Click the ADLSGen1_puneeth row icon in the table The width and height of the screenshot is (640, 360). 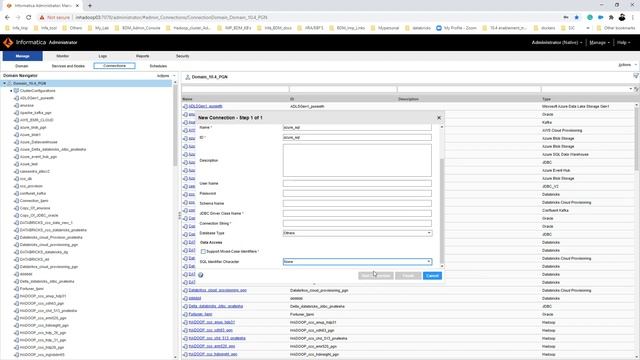[185, 107]
